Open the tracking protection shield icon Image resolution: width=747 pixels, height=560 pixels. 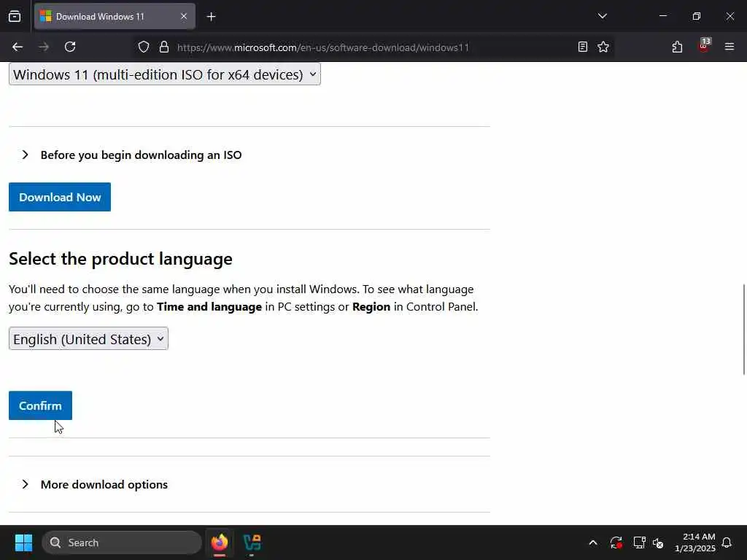click(x=144, y=47)
